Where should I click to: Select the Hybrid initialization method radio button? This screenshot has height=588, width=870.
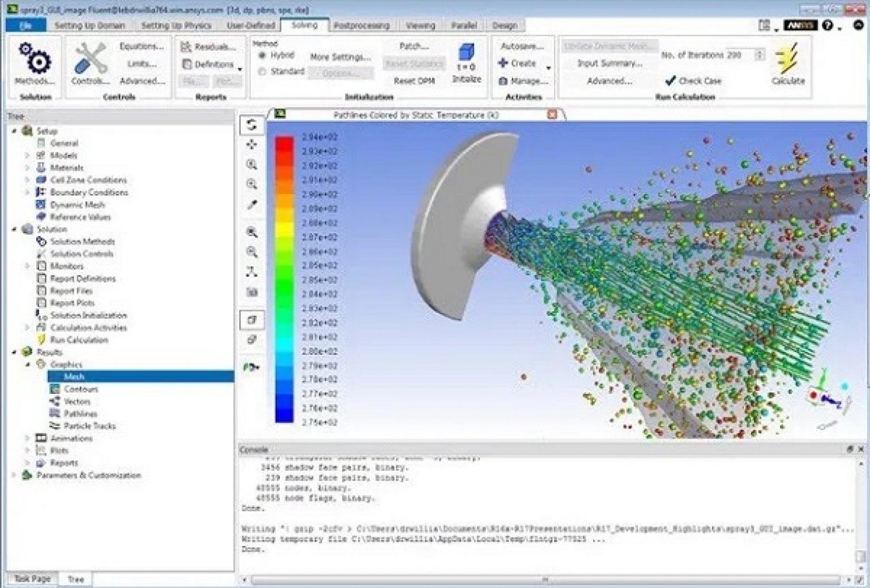click(262, 56)
